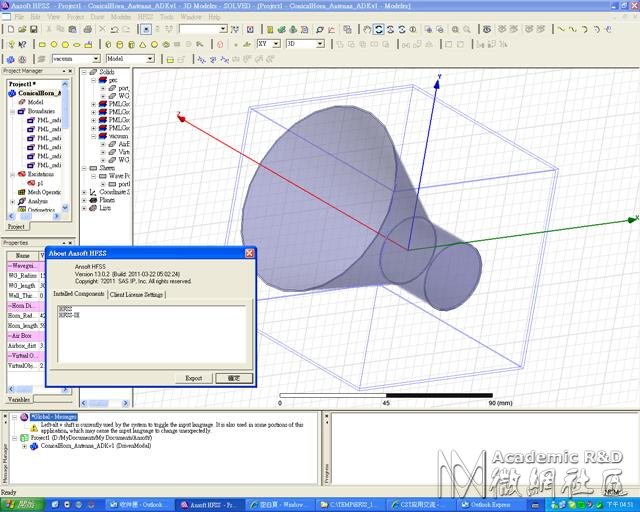This screenshot has height=512, width=640.
Task: Activate the highlighted Rotate view tool
Action: (378, 29)
